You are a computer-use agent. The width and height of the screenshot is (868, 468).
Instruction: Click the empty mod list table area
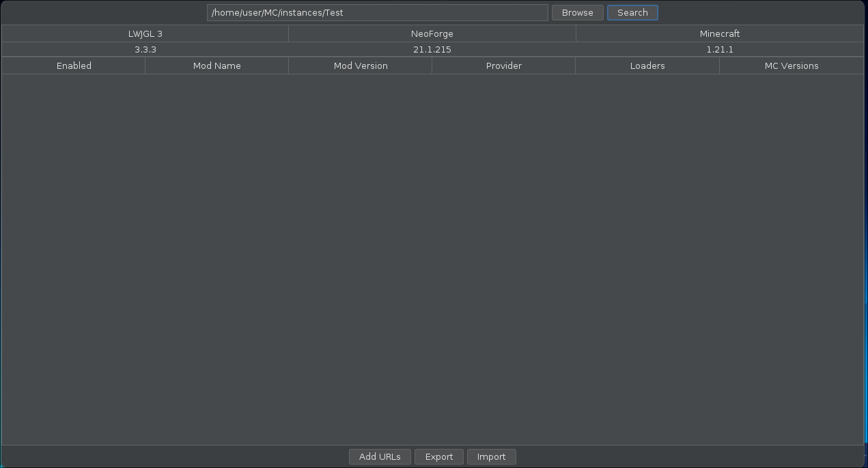point(432,259)
